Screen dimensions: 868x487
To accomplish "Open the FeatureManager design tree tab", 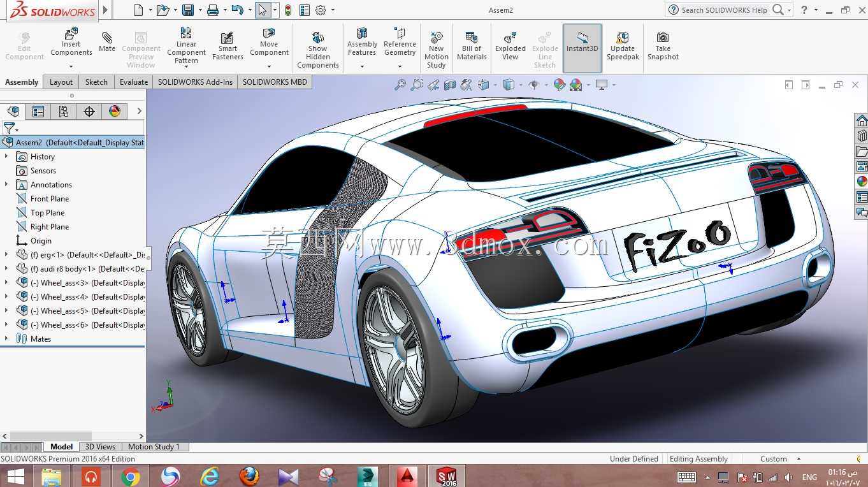I will click(13, 112).
